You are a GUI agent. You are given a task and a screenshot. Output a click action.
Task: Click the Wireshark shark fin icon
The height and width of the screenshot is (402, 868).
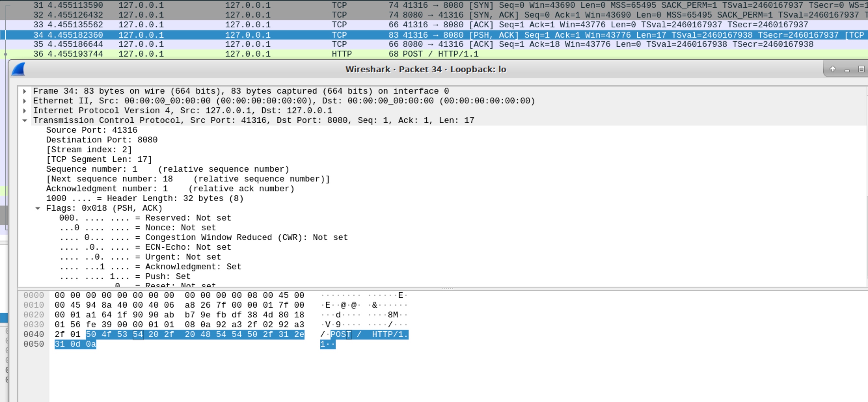point(19,69)
